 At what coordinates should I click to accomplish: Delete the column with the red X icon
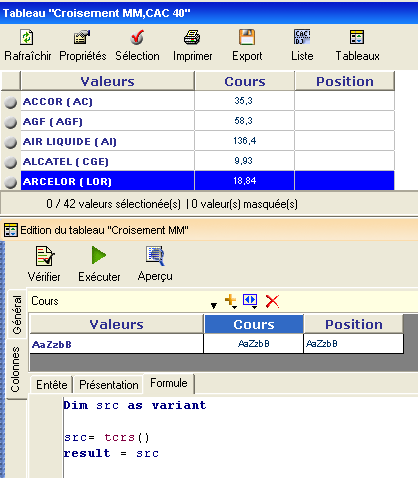click(272, 301)
